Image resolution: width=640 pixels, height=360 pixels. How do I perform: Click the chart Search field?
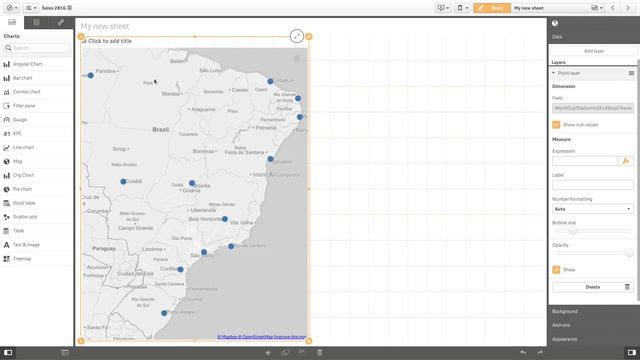point(37,48)
